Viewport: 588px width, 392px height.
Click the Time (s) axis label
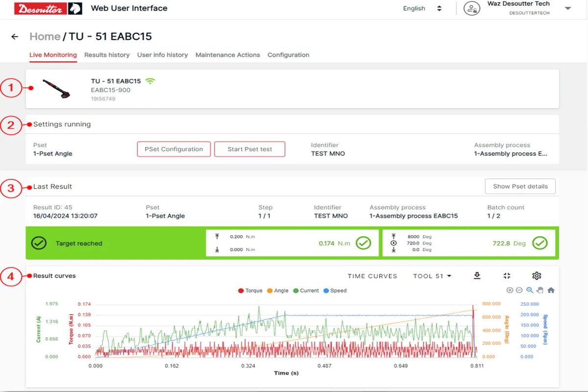pyautogui.click(x=286, y=373)
